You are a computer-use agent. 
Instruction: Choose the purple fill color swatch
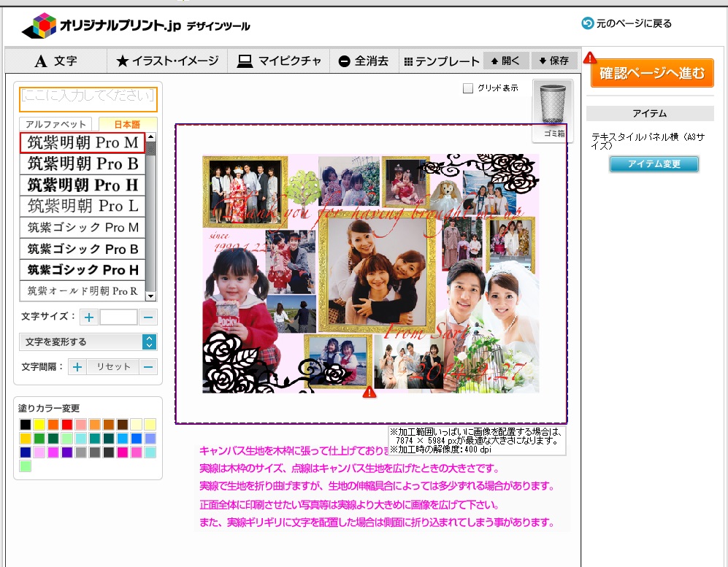pyautogui.click(x=67, y=452)
